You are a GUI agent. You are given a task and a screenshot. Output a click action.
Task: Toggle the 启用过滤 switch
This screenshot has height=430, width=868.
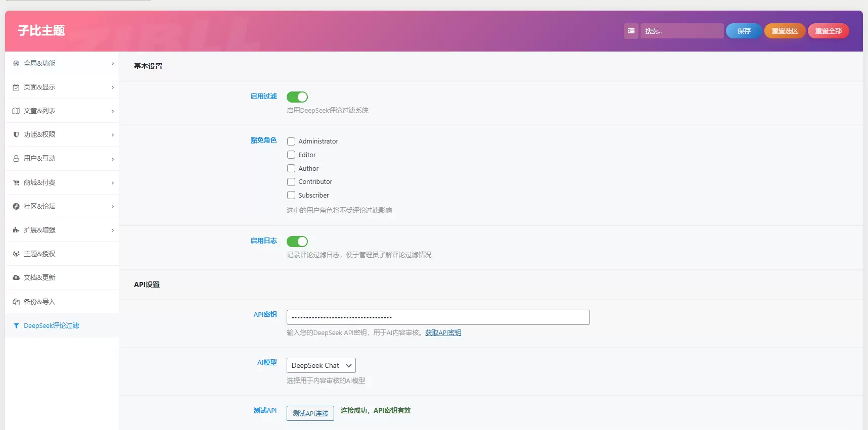pyautogui.click(x=297, y=97)
